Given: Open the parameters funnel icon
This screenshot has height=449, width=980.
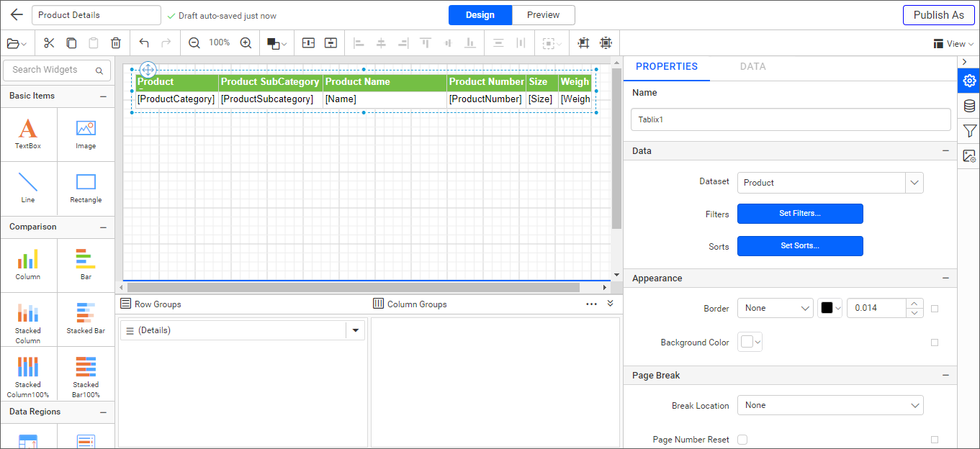Looking at the screenshot, I should tap(969, 131).
